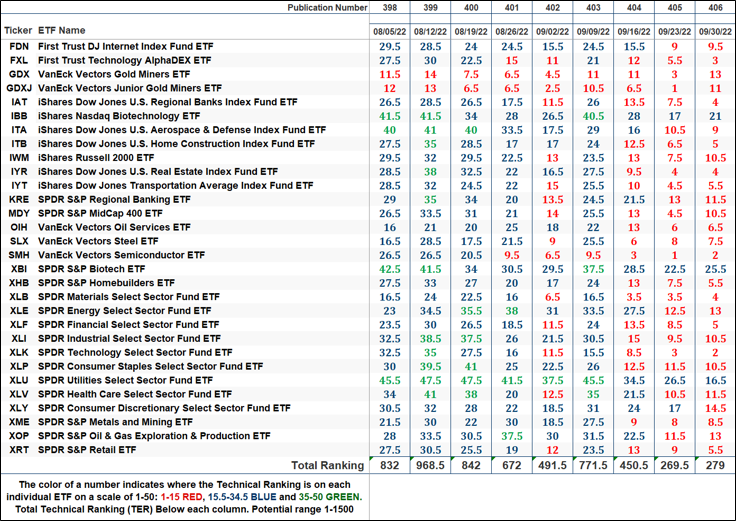Click 'VanEck Vectors Junior Gold Miners ETF'

(130, 88)
